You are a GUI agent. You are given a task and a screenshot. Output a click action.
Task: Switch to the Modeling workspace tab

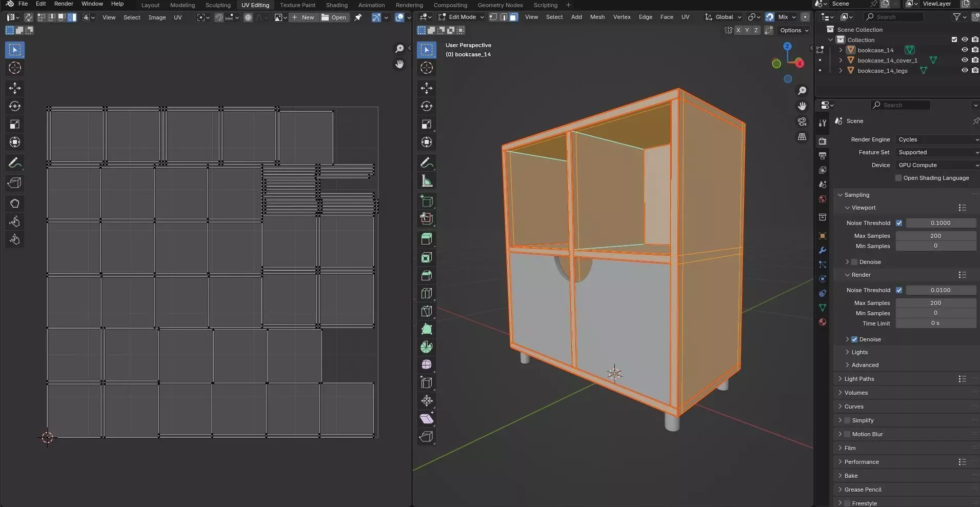183,5
